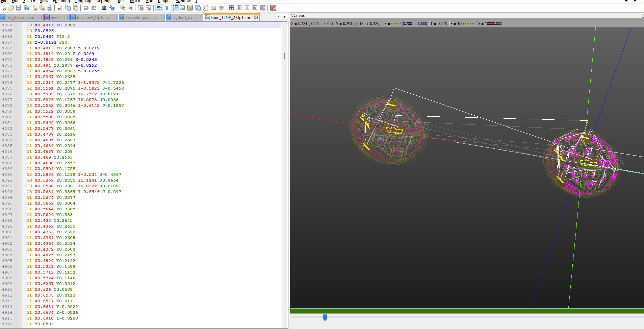Toggle Show All Characters paragraph symbol

pos(166,8)
